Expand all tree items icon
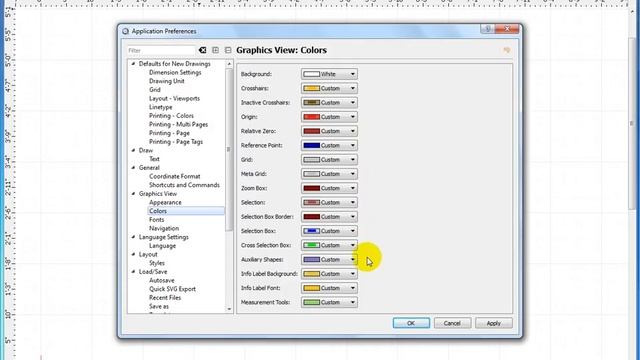 tap(216, 50)
